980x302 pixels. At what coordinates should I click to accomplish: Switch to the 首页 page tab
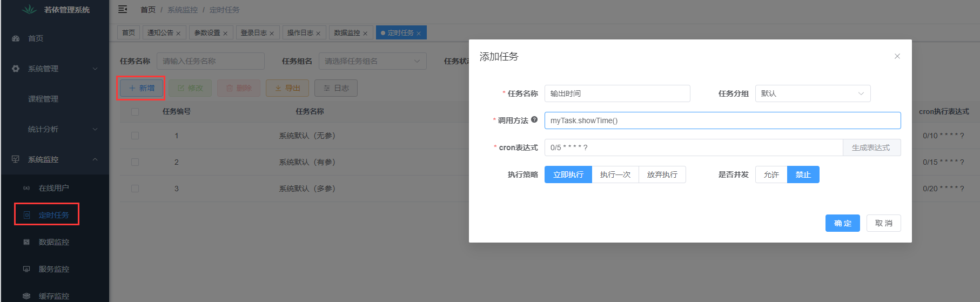click(x=129, y=32)
